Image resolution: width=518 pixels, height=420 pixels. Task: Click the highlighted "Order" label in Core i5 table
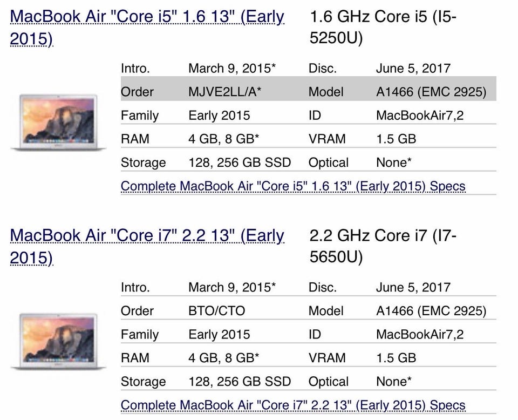(137, 92)
